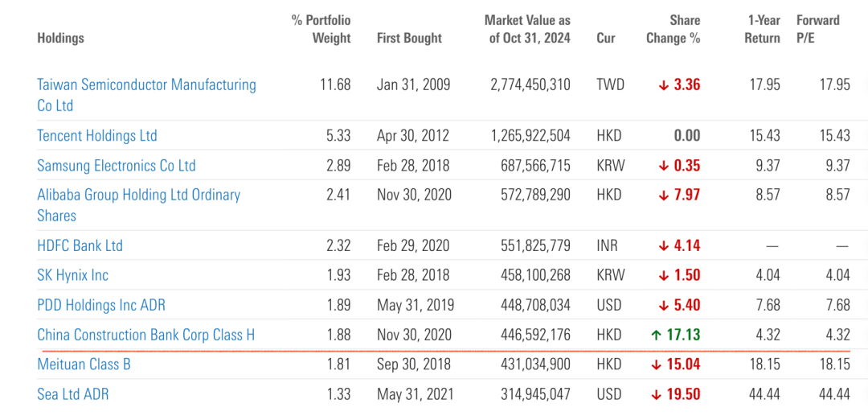Select portfolio weight value 2.89
The width and height of the screenshot is (868, 420).
point(339,165)
